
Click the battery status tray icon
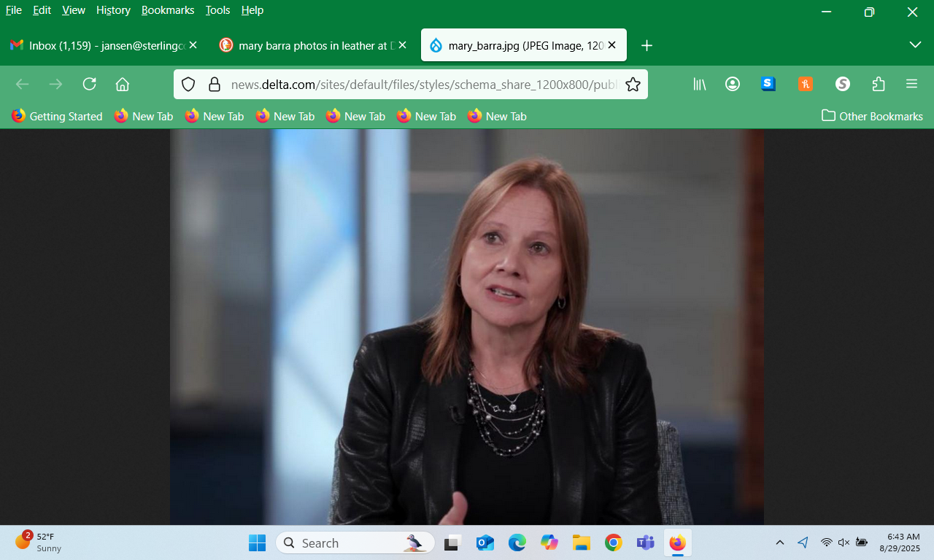tap(862, 542)
